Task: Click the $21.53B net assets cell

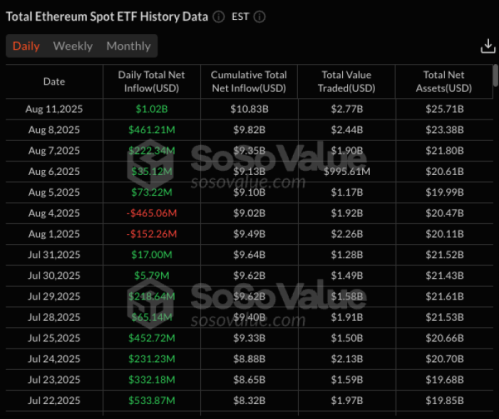Action: [x=444, y=317]
